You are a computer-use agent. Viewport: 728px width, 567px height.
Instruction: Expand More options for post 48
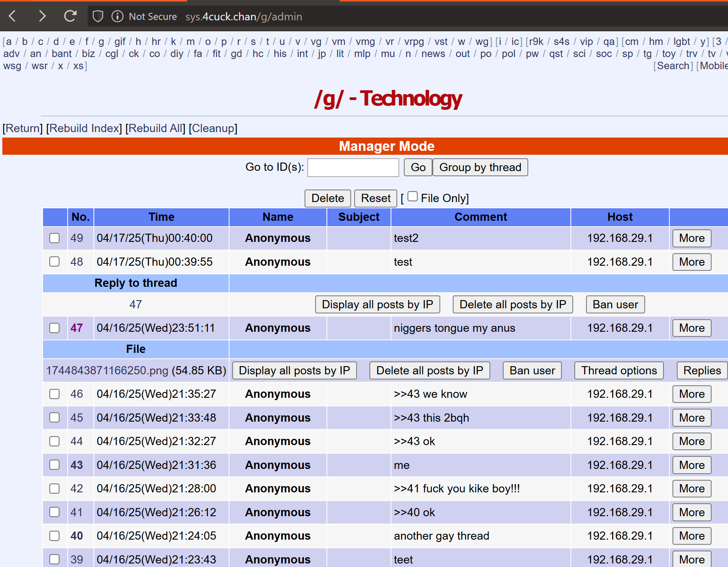pyautogui.click(x=691, y=262)
